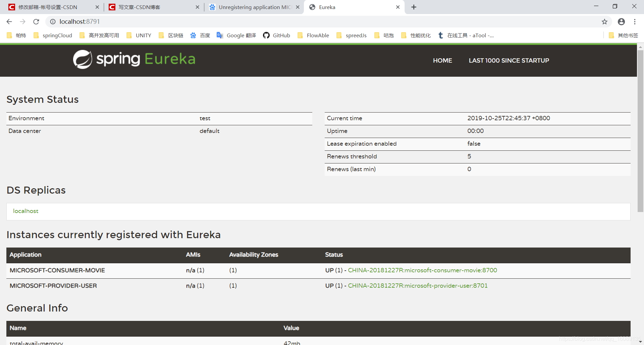Open the 百度 bookmark

200,36
